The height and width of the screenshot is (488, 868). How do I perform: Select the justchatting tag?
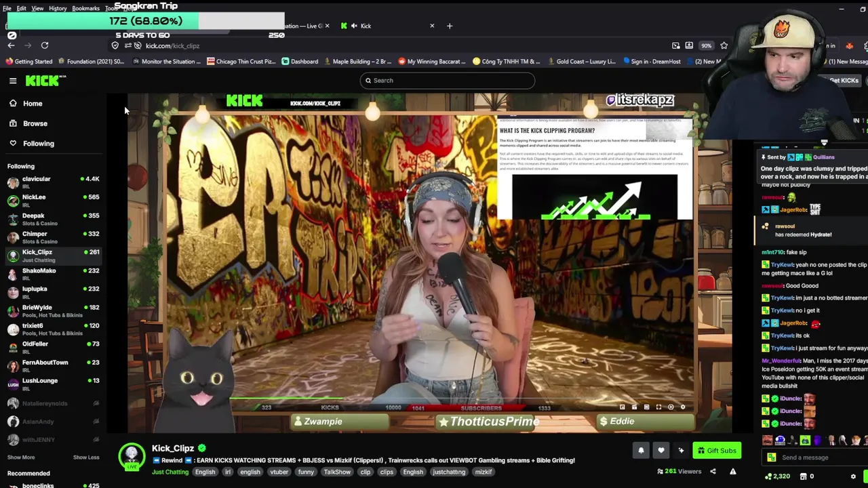449,472
